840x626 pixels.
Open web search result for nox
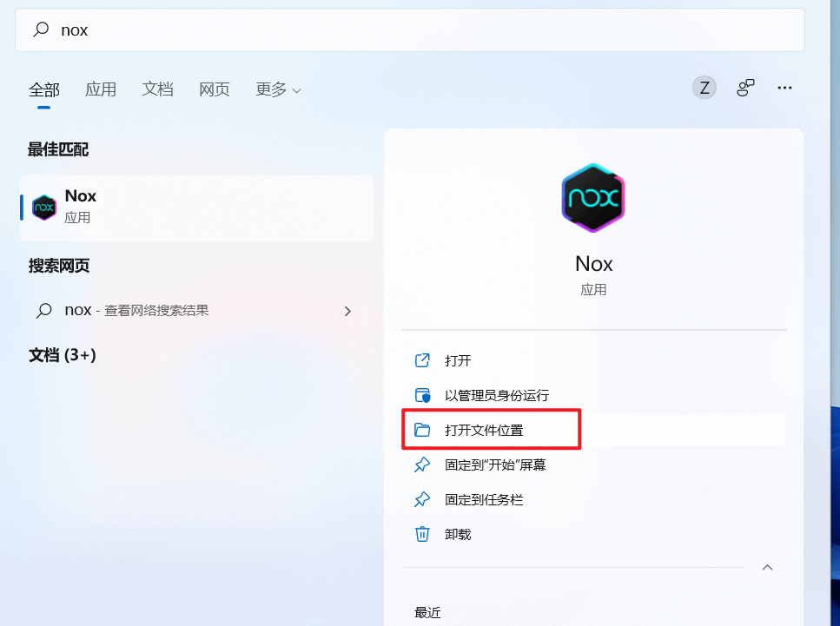point(196,311)
